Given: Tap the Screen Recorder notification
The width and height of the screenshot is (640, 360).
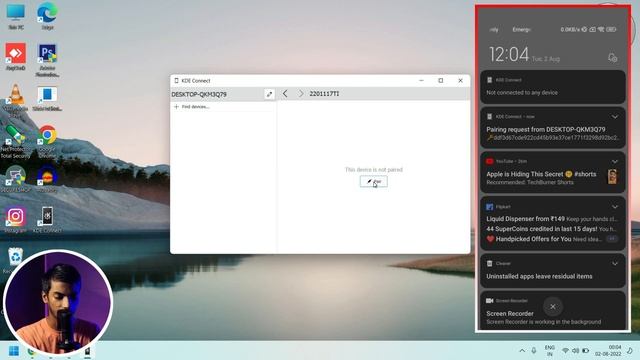Looking at the screenshot, I should pyautogui.click(x=552, y=310).
